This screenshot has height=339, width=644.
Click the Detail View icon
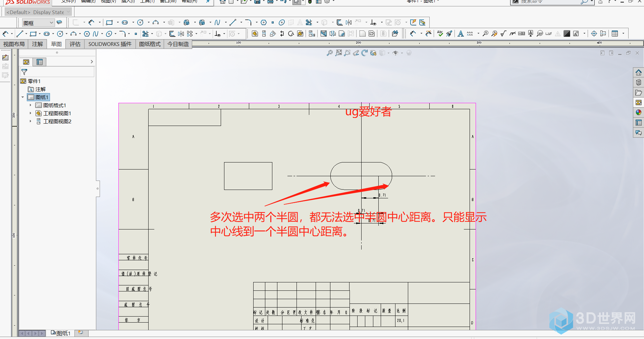(291, 33)
